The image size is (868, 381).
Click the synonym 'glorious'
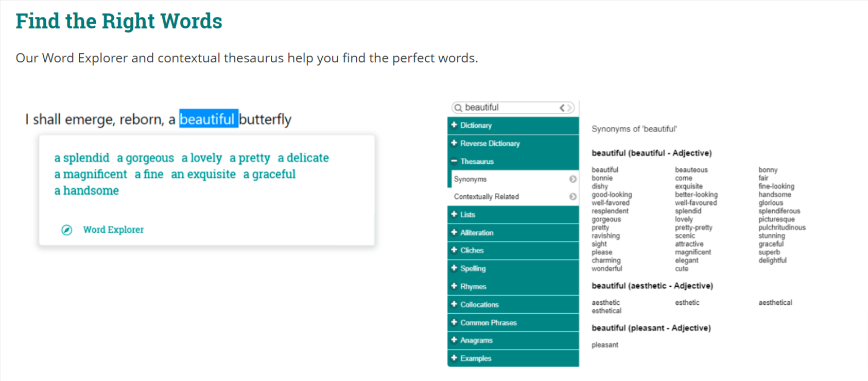770,203
